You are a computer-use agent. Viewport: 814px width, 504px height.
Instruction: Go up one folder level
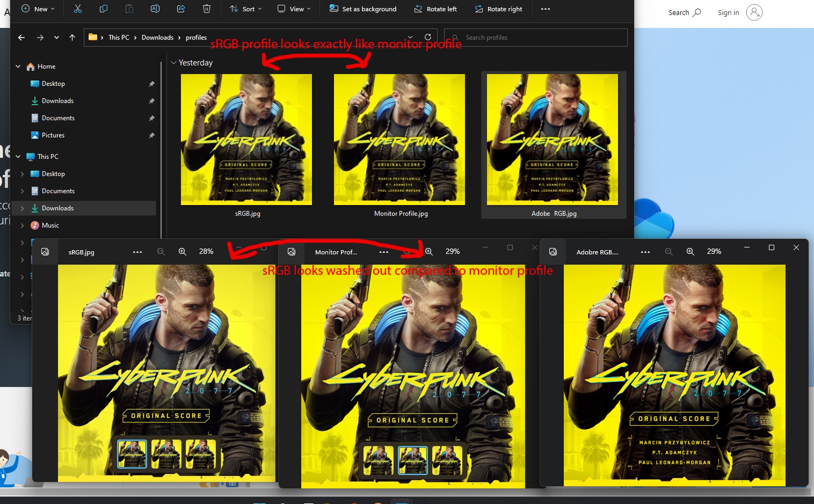tap(72, 38)
